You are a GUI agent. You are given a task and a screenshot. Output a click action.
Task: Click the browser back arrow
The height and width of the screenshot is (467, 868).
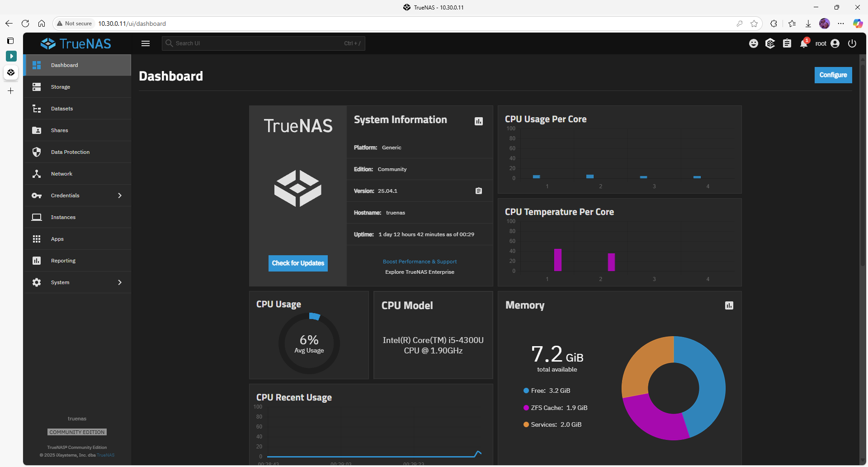click(x=9, y=24)
